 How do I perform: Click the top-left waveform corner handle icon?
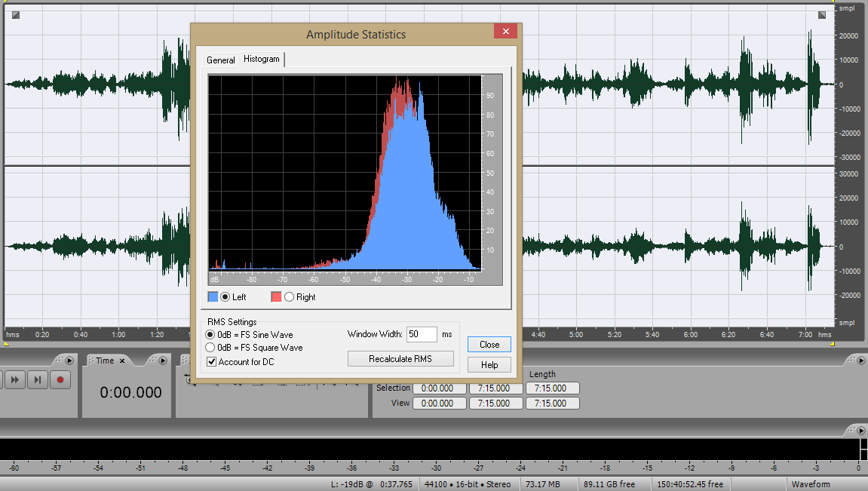tap(16, 15)
